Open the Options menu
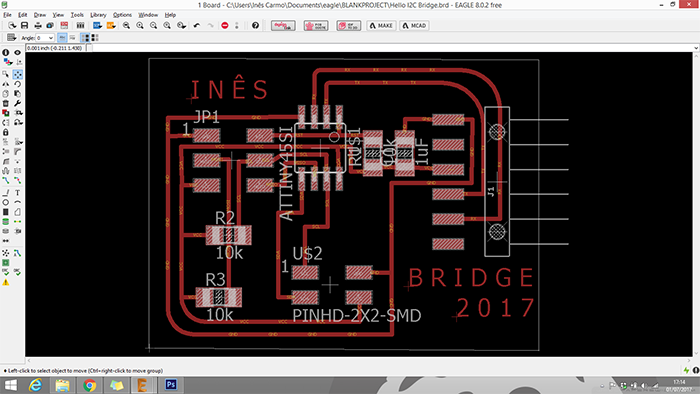700x394 pixels. tap(122, 15)
